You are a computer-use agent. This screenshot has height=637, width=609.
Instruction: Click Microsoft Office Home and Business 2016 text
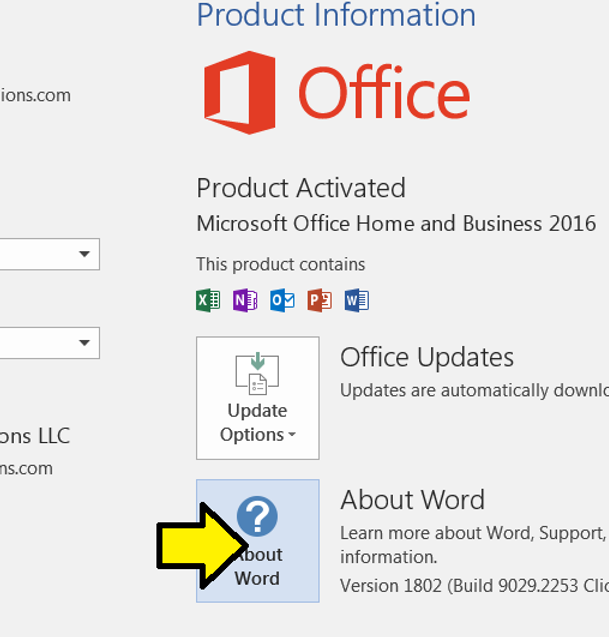(396, 223)
